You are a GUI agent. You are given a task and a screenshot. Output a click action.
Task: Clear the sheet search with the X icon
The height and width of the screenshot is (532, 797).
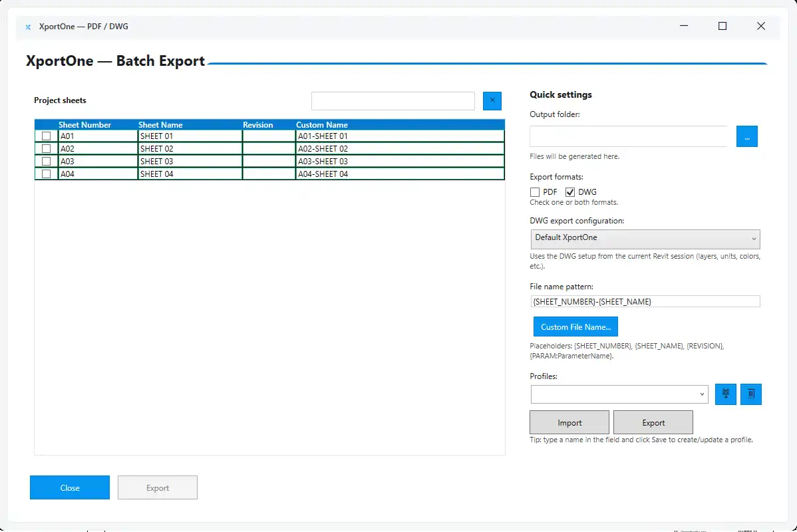[492, 100]
